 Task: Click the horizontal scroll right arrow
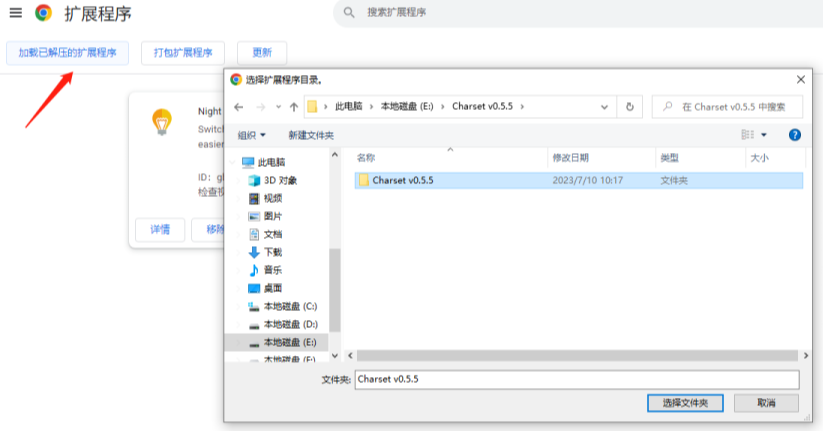(x=806, y=356)
